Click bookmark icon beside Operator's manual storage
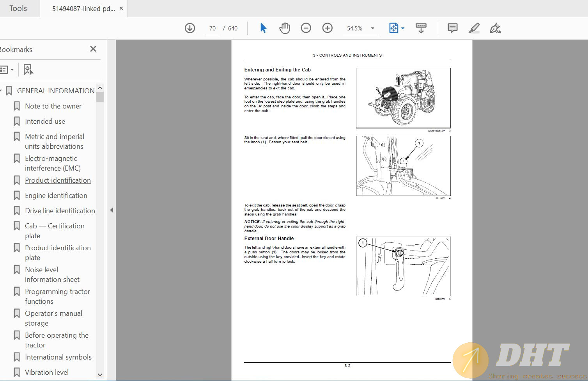The height and width of the screenshot is (381, 588). (17, 313)
